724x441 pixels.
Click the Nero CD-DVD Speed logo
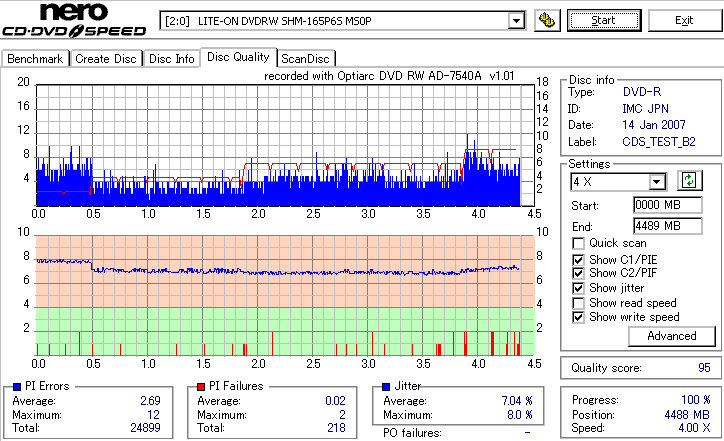[x=74, y=19]
